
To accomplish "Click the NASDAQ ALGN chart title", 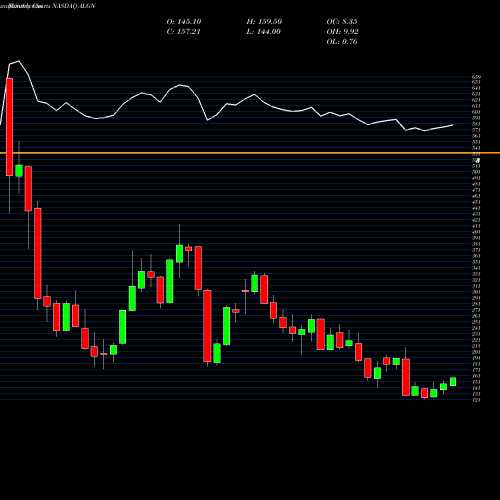I will tap(73, 6).
